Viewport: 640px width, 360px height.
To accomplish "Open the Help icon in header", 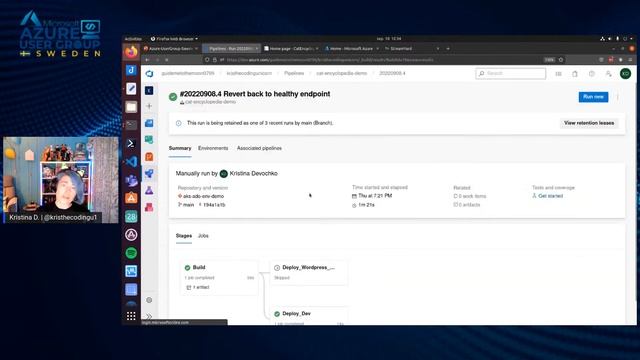I will 591,73.
